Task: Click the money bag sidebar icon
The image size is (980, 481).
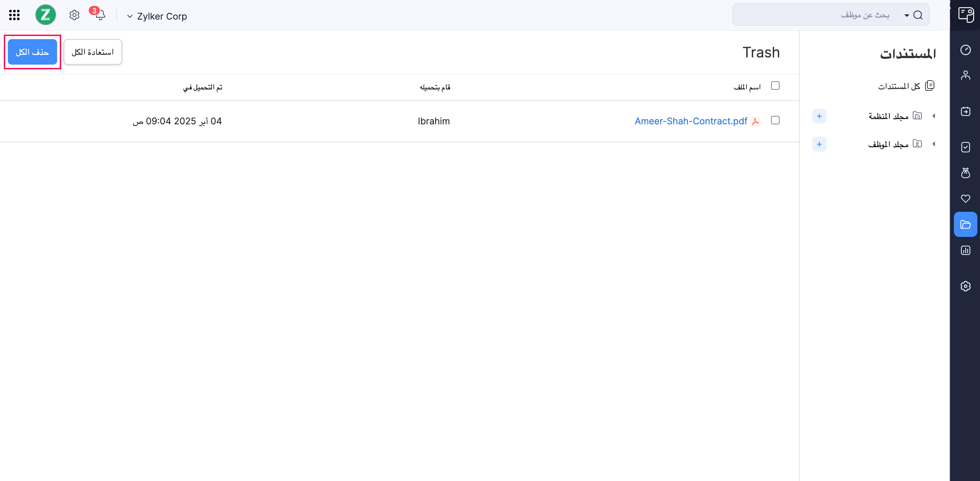Action: [965, 173]
